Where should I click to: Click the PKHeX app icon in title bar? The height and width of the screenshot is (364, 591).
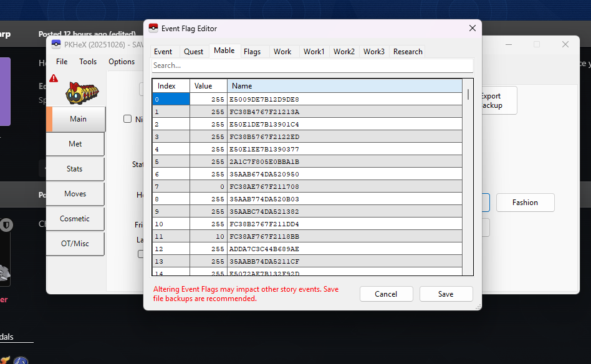pos(56,44)
